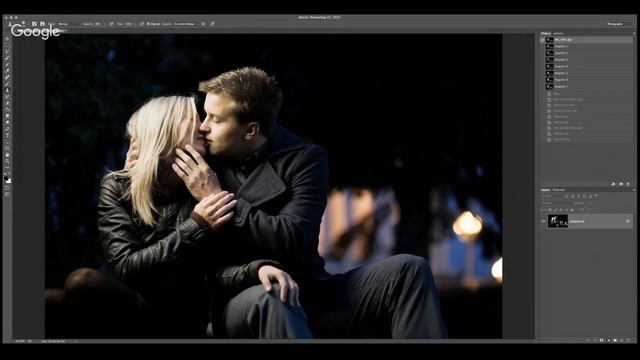Screen dimensions: 640x360
Task: Switch to the History tab
Action: pyautogui.click(x=546, y=33)
